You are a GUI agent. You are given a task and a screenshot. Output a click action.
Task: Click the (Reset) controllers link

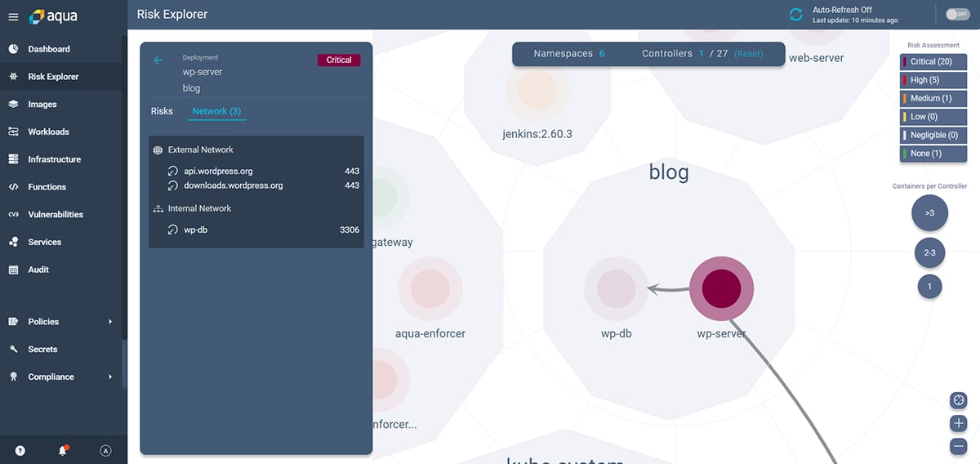748,54
